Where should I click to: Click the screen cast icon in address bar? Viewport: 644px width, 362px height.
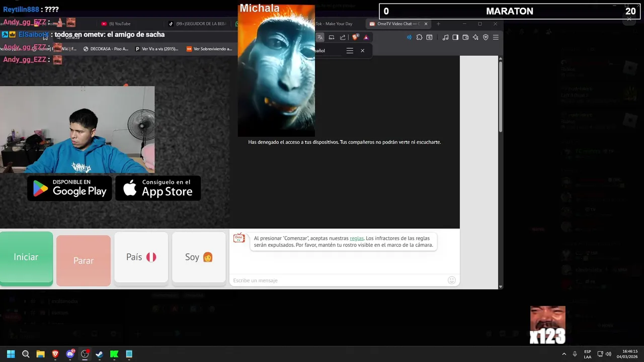[x=332, y=37]
